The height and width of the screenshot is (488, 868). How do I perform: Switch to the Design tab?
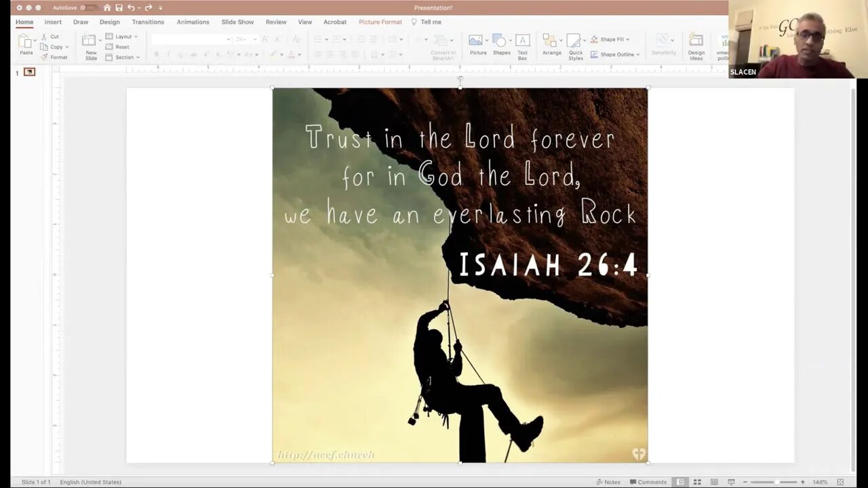(x=110, y=22)
